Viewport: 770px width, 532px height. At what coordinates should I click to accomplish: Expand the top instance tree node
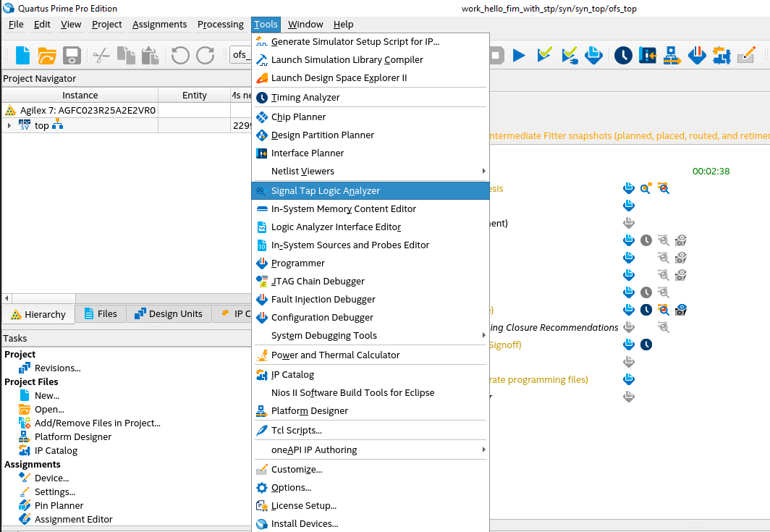(x=9, y=126)
